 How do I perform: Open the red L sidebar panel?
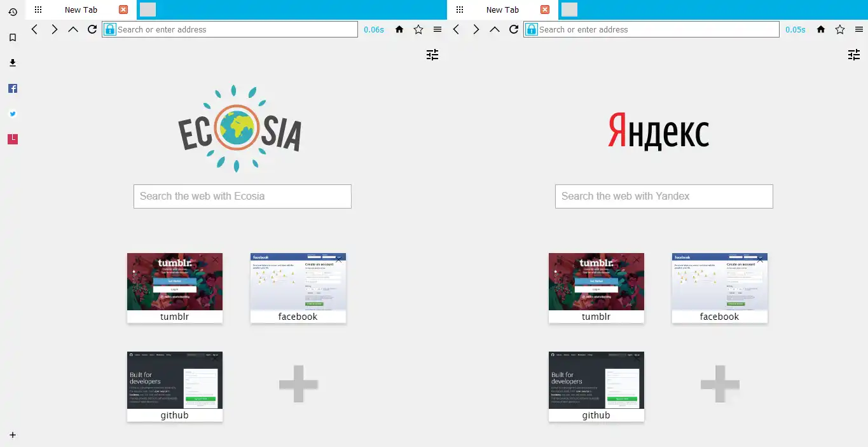point(13,139)
